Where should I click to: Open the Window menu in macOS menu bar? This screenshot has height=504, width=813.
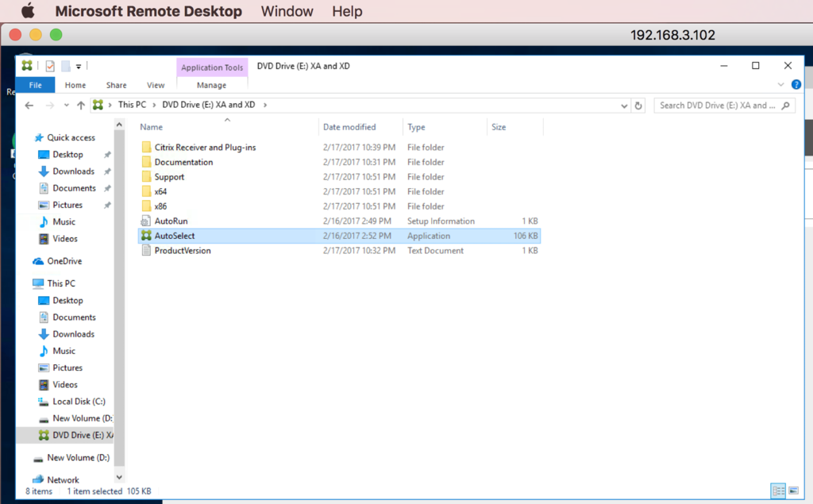tap(287, 11)
